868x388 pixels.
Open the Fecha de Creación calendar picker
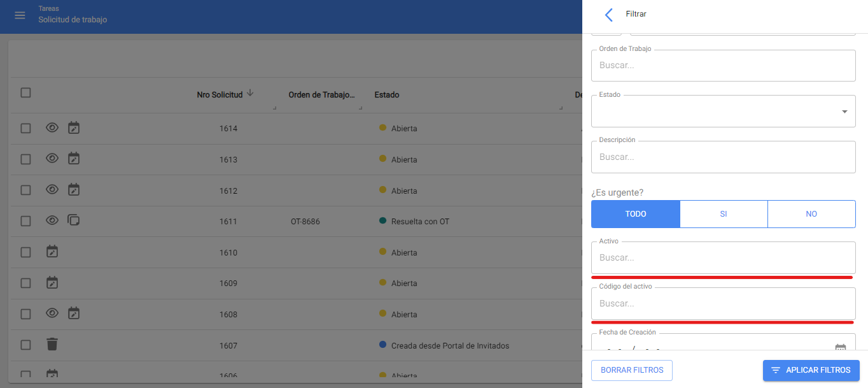(x=840, y=348)
